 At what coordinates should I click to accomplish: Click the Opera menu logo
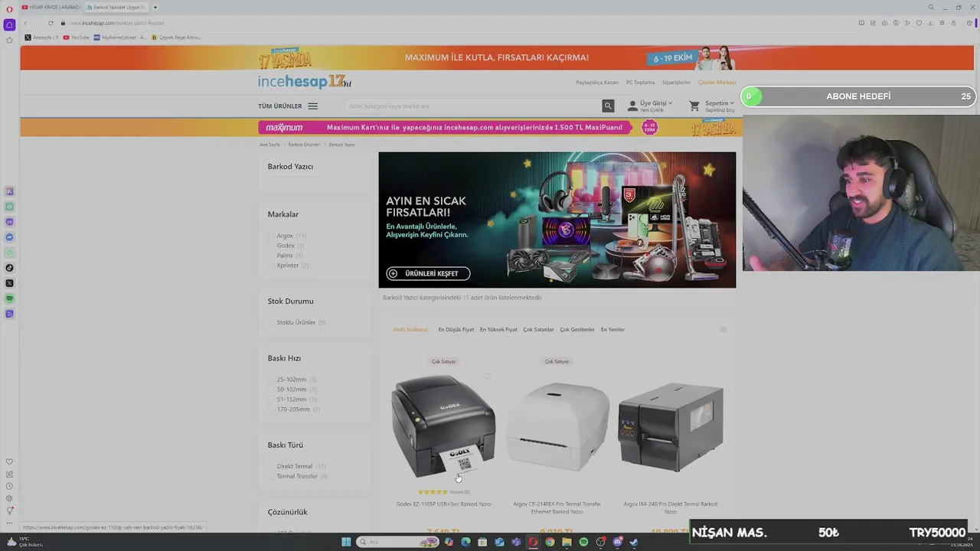tap(9, 9)
